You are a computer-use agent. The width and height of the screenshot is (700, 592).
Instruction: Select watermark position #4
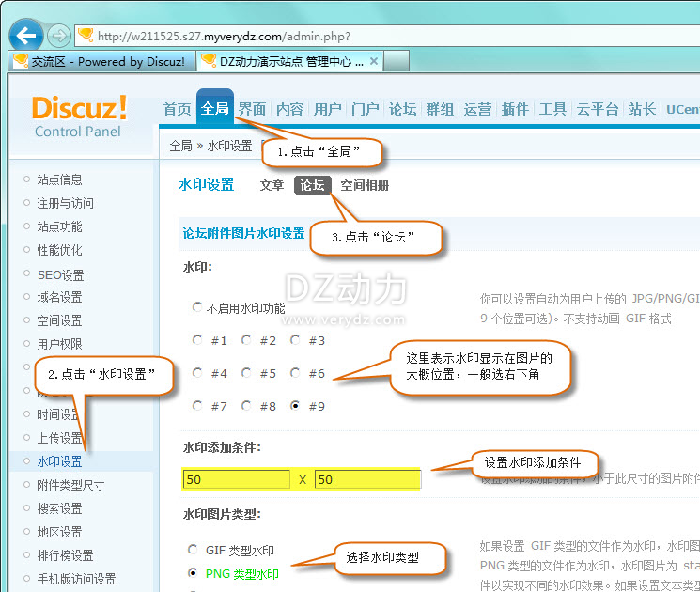pos(197,372)
